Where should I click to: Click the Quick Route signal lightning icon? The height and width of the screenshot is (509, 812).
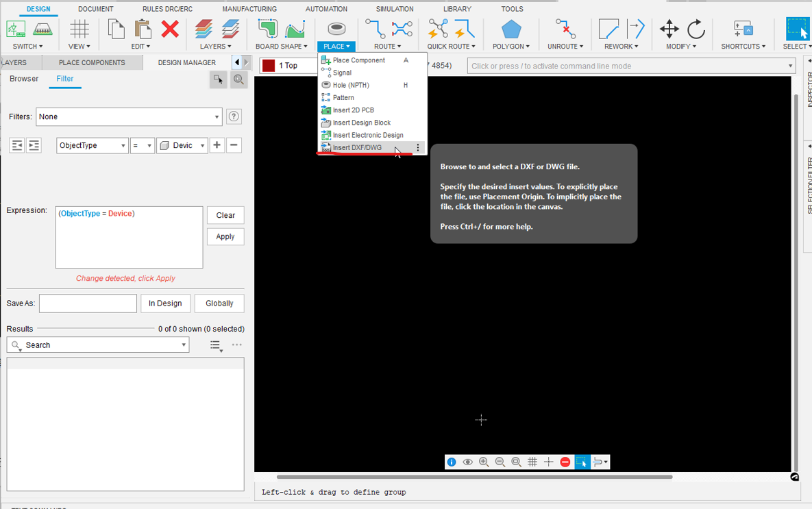click(465, 29)
